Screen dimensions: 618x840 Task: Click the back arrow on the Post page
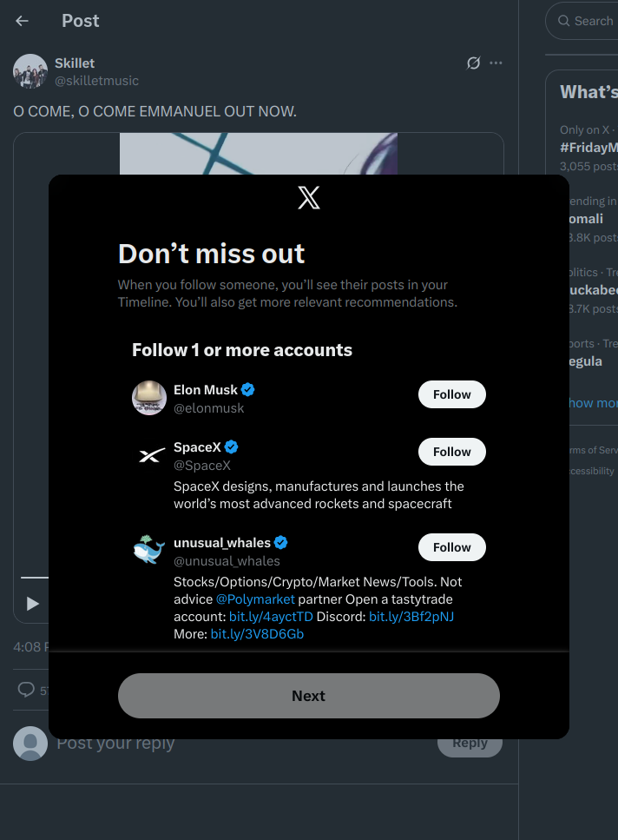(x=21, y=20)
